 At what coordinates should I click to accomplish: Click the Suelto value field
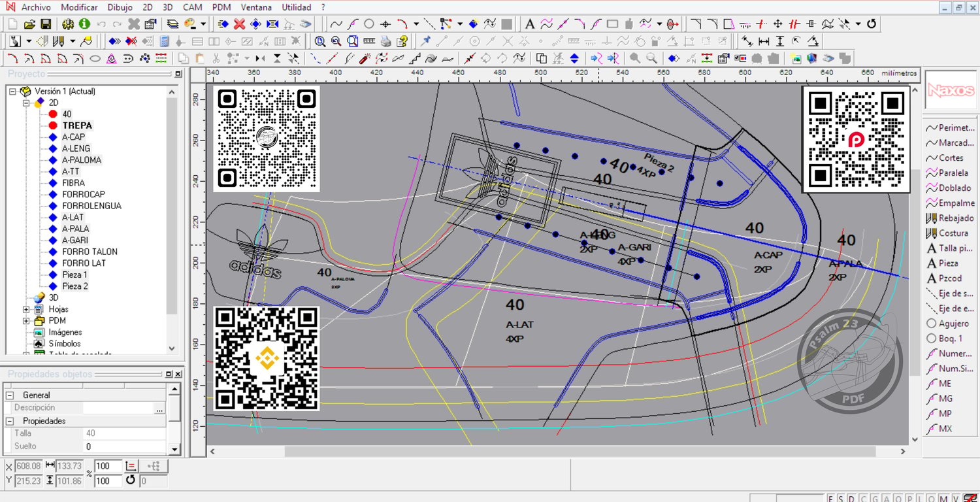(124, 446)
